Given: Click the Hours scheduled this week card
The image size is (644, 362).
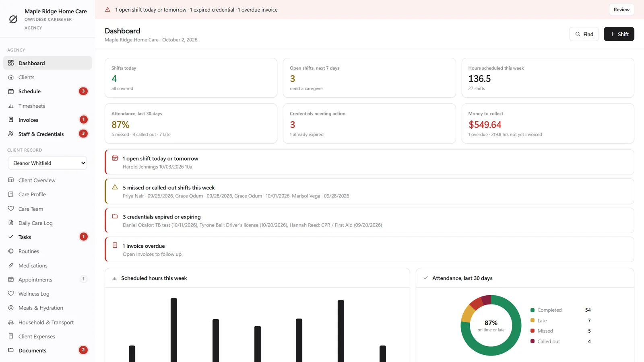Looking at the screenshot, I should pos(548,78).
